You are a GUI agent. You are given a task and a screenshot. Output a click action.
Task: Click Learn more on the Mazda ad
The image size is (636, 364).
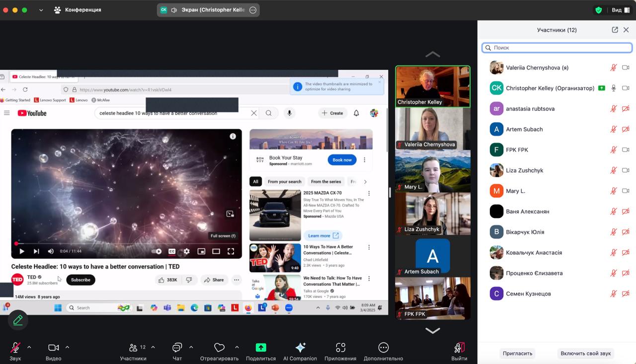click(x=322, y=236)
